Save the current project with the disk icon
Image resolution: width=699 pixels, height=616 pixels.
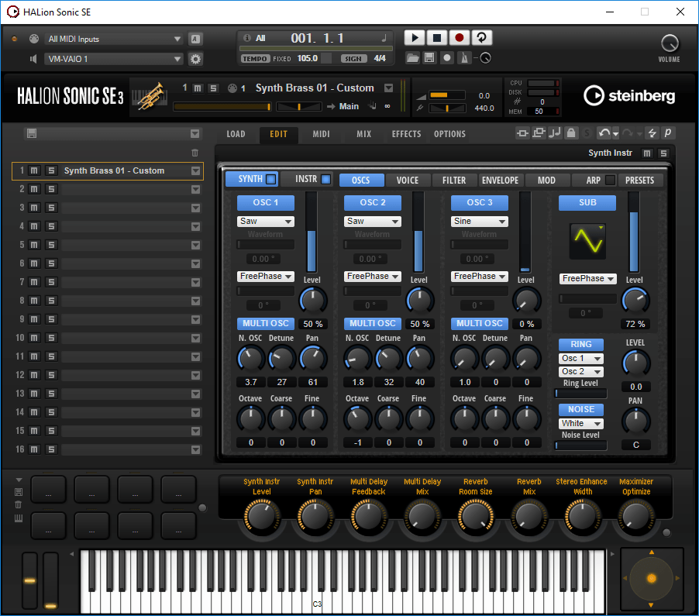(429, 57)
